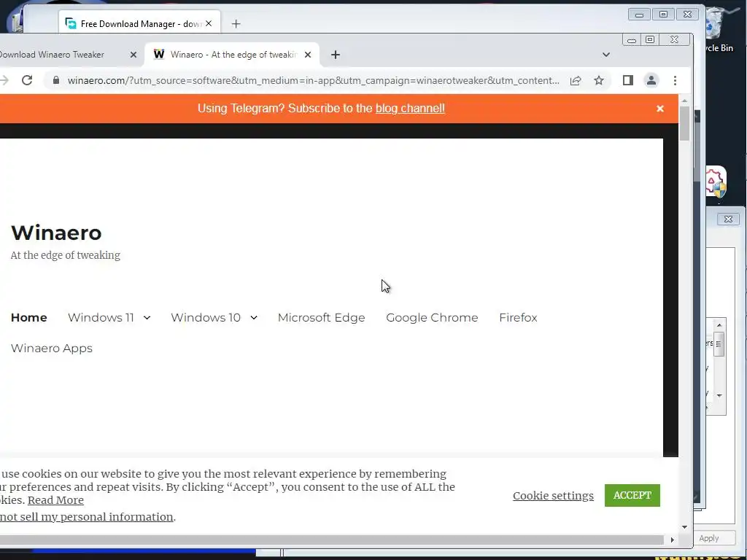Go to the Home menu item
The image size is (747, 560).
pos(29,318)
